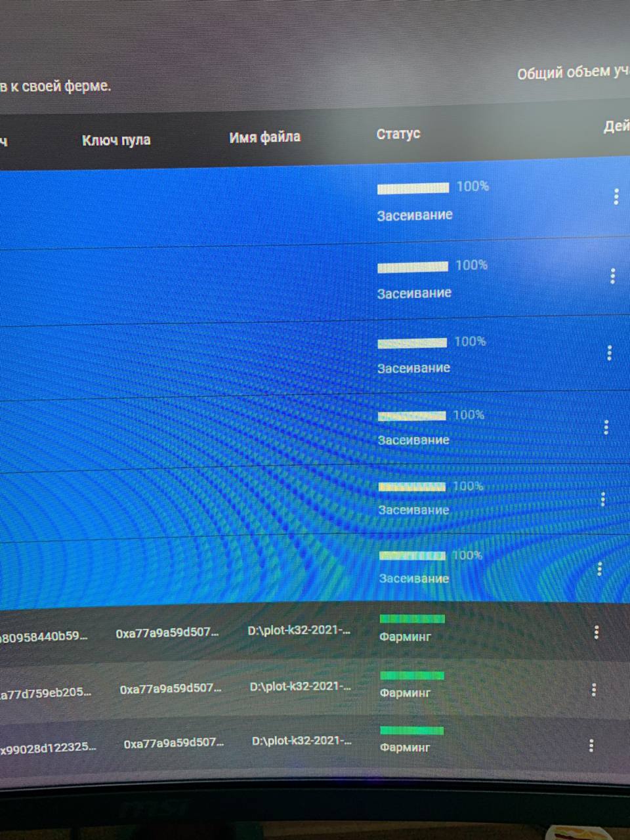
Task: Open three-dot menu of the fifth Засеивание row
Action: click(x=602, y=499)
